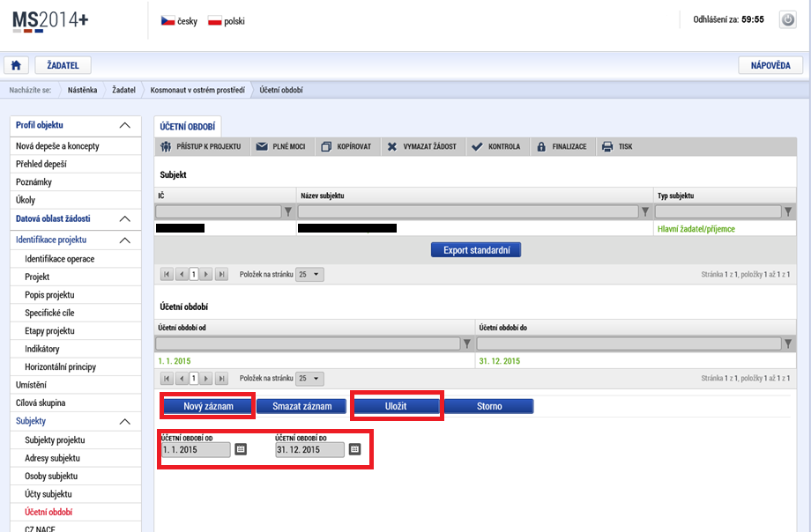This screenshot has height=532, width=811.
Task: Open Popis projektu in sidebar
Action: click(x=76, y=295)
